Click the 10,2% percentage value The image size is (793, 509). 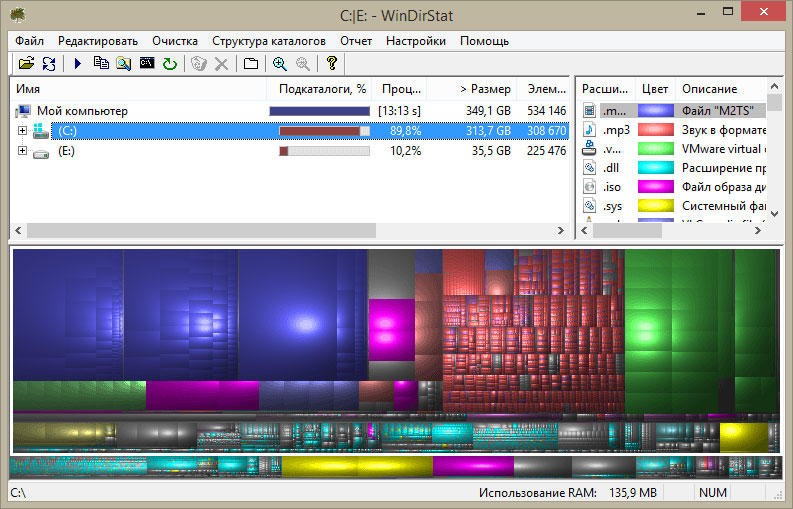point(406,151)
